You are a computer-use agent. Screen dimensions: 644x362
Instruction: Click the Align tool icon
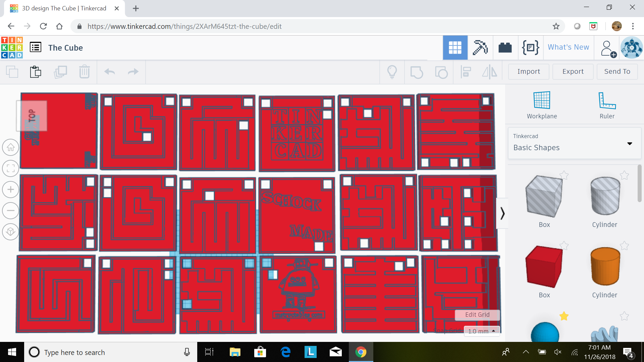pyautogui.click(x=466, y=72)
